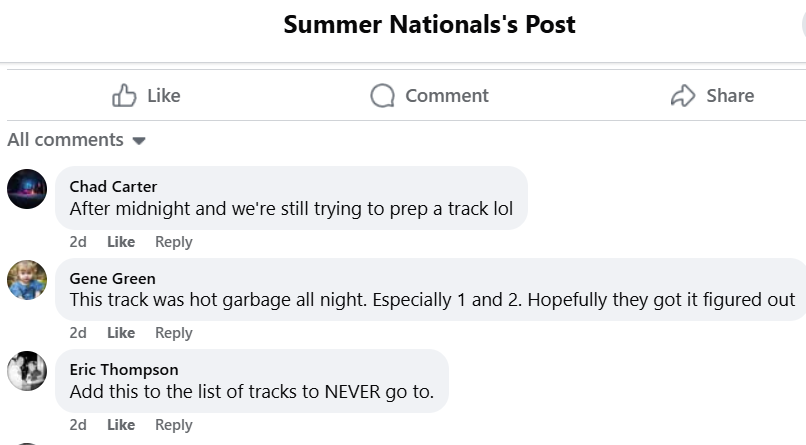Click the 2d timestamp on Chad's comment
Viewport: 806px width, 445px height.
pos(78,242)
